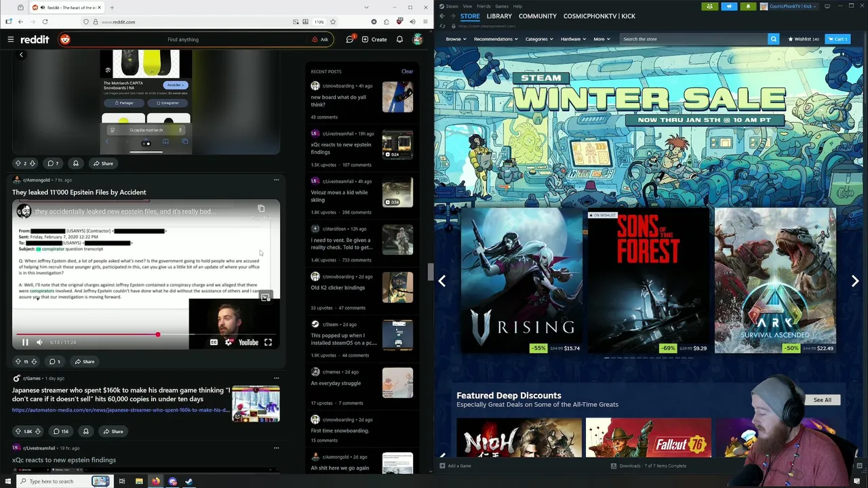Switch to the Steam LIBRARY tab
Image resolution: width=868 pixels, height=488 pixels.
point(499,16)
